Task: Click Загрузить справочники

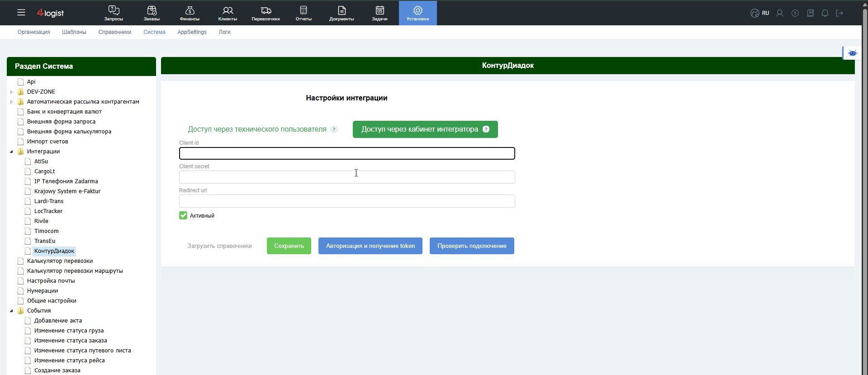Action: [220, 246]
